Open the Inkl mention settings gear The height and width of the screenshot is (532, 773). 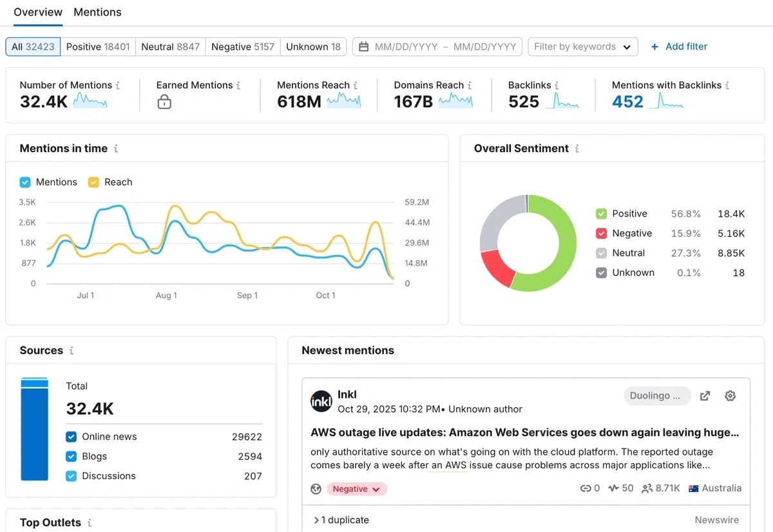[x=730, y=396]
